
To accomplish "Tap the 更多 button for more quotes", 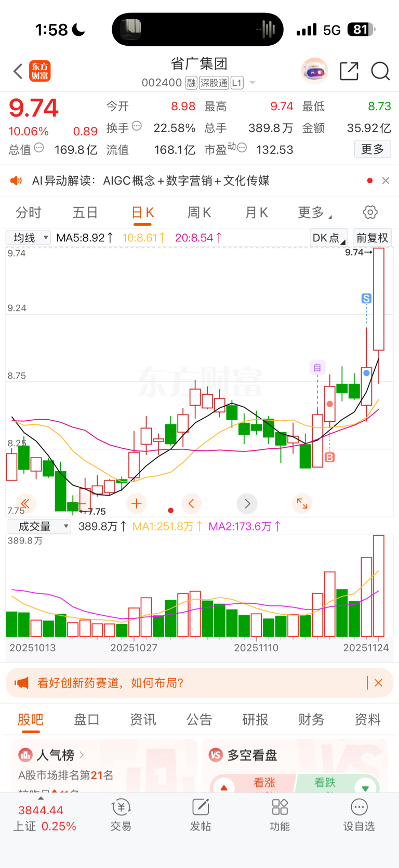I will coord(373,149).
